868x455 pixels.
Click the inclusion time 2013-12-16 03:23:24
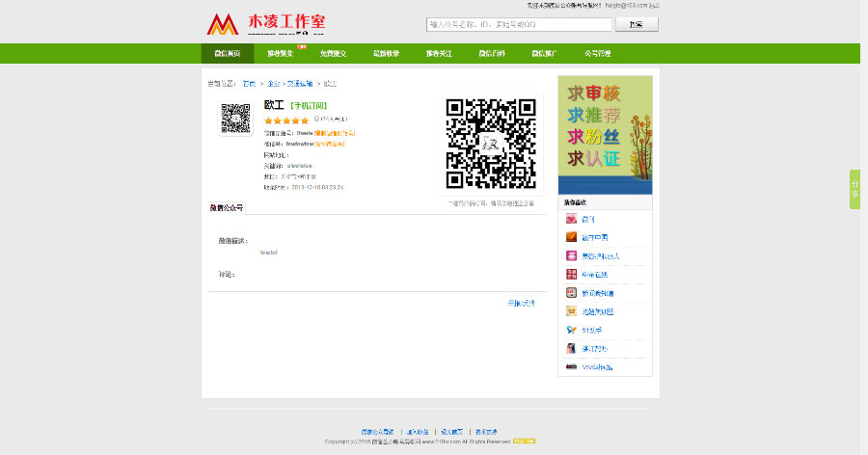[317, 188]
